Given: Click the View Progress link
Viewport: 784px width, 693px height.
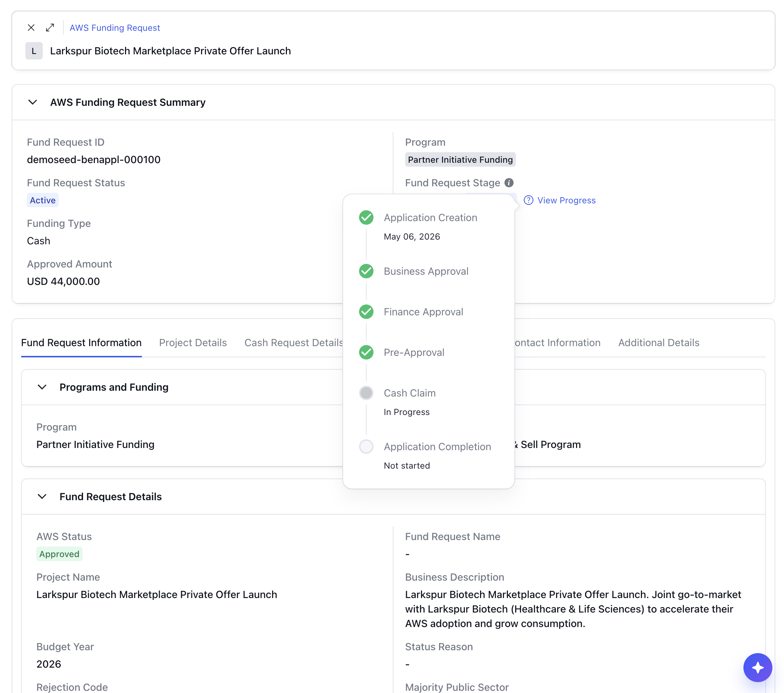Looking at the screenshot, I should tap(566, 200).
